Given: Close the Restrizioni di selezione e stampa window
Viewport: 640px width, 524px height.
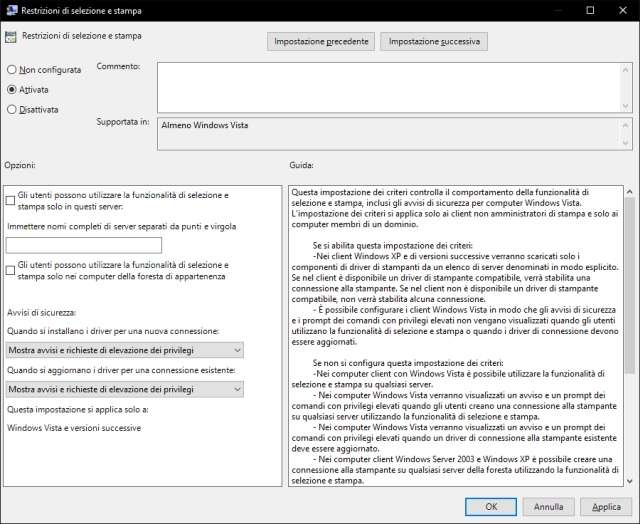Looking at the screenshot, I should pos(623,10).
